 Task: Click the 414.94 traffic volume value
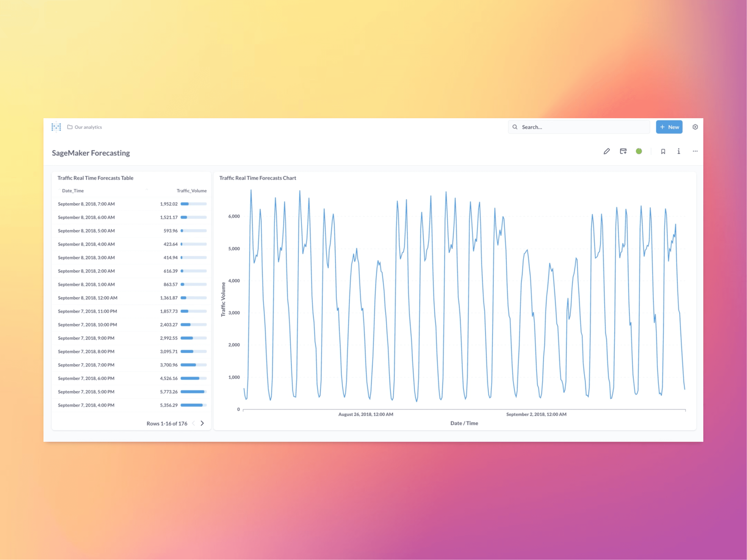(171, 258)
